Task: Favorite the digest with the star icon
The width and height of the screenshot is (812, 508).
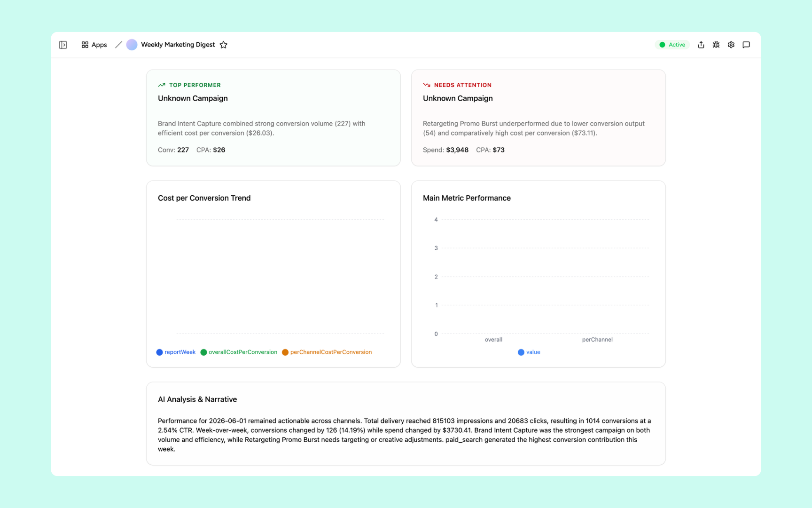Action: point(224,45)
